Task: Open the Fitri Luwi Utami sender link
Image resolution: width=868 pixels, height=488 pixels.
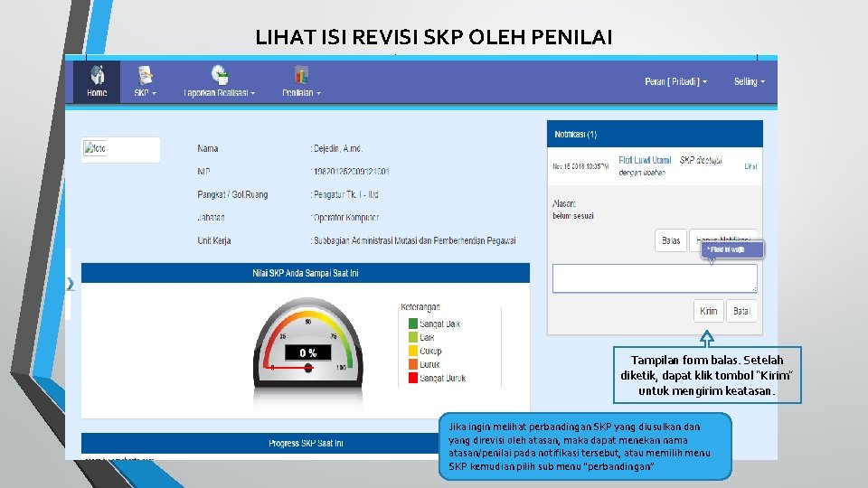Action: (x=645, y=161)
